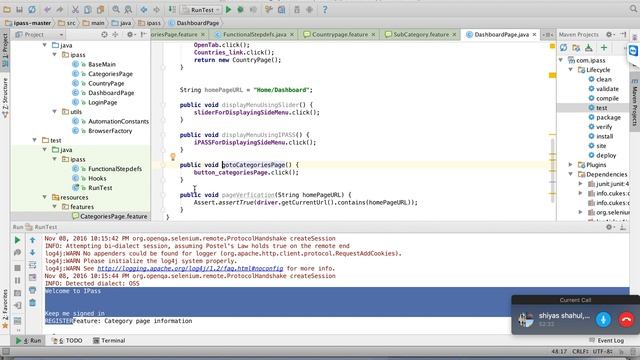Click the search icon at top right

(633, 9)
